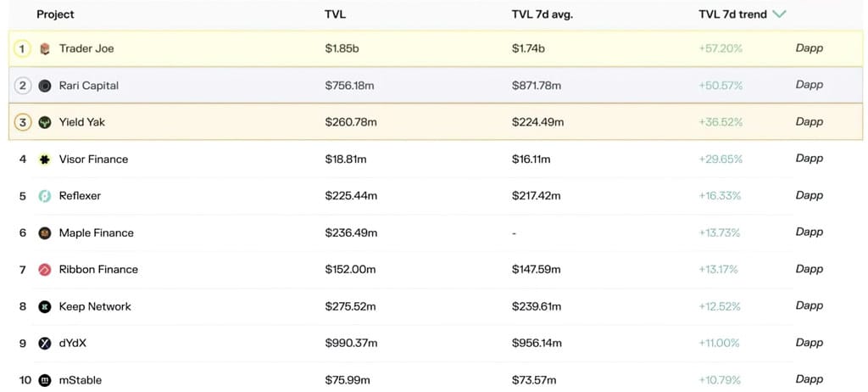868x392 pixels.
Task: Click the Reflexer logo icon
Action: (45, 196)
